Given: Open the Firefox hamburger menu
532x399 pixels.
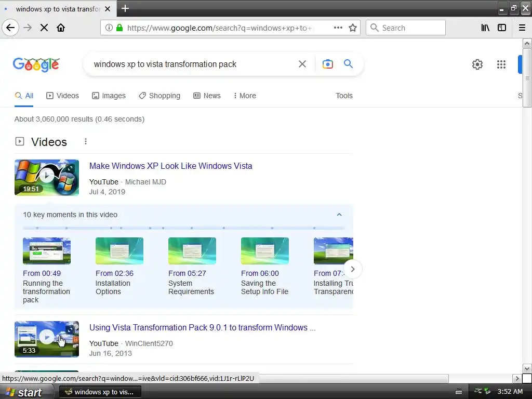Looking at the screenshot, I should [x=522, y=28].
